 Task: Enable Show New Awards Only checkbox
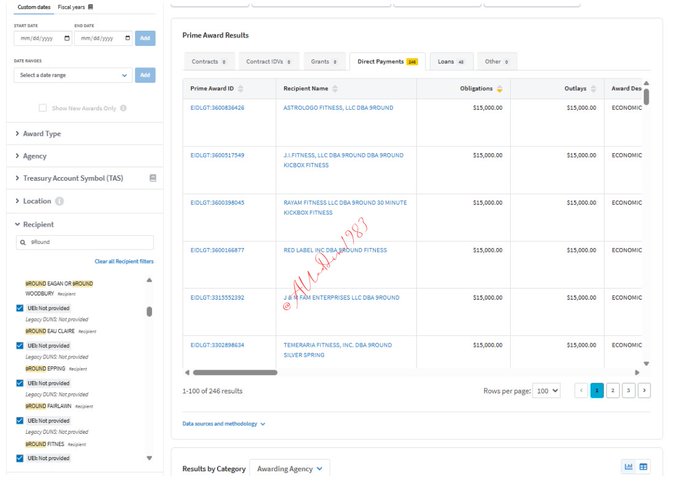tap(43, 107)
